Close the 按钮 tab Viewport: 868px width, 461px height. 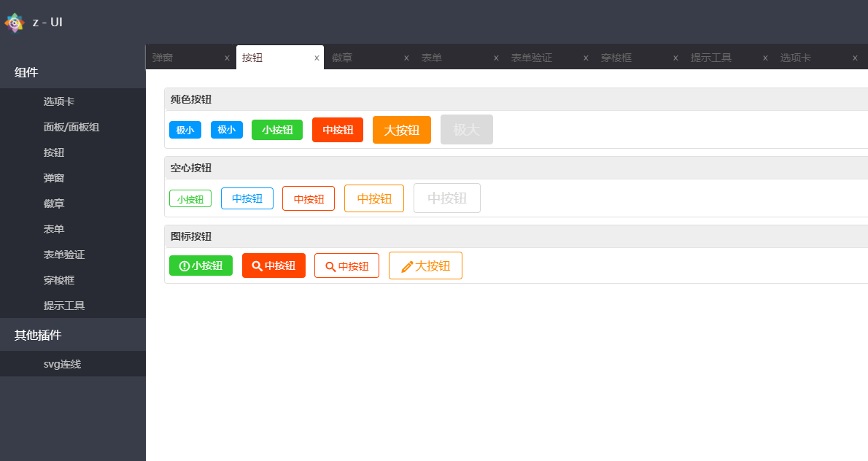[x=317, y=58]
